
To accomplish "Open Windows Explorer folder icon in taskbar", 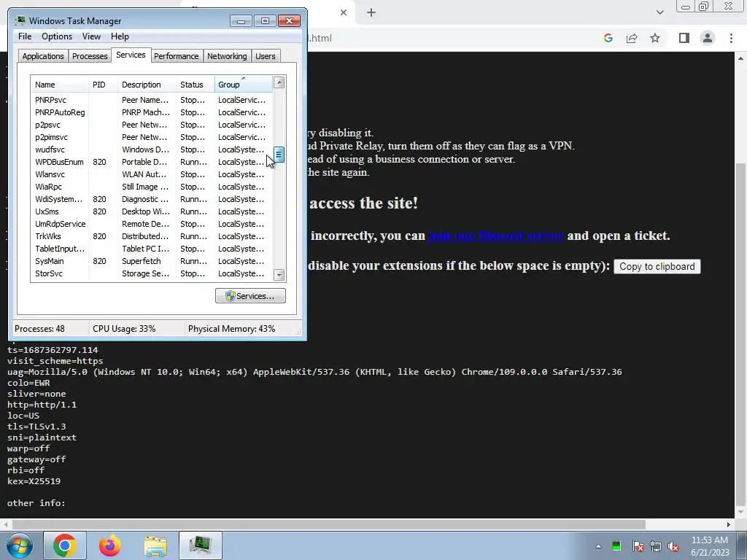I will (155, 545).
